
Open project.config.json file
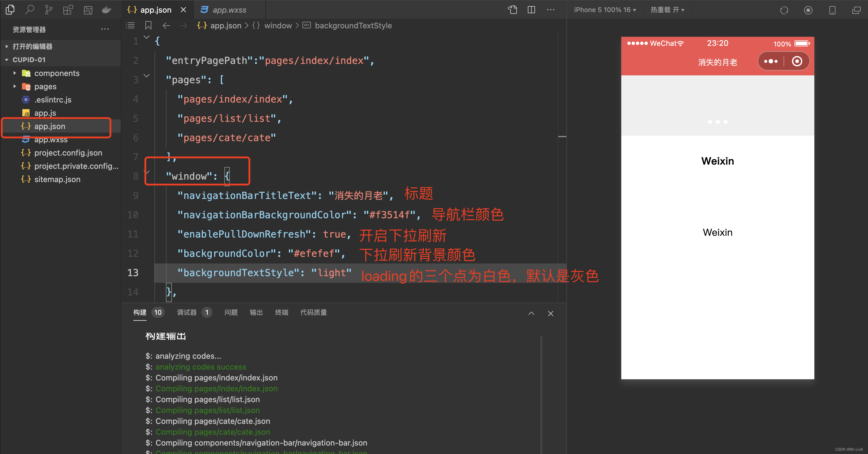[68, 153]
